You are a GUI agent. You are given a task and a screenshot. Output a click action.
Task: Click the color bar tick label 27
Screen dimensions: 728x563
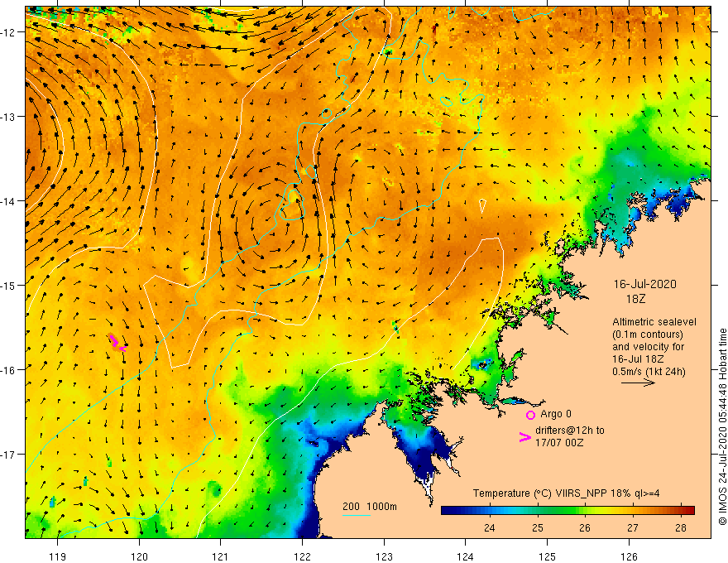point(633,527)
